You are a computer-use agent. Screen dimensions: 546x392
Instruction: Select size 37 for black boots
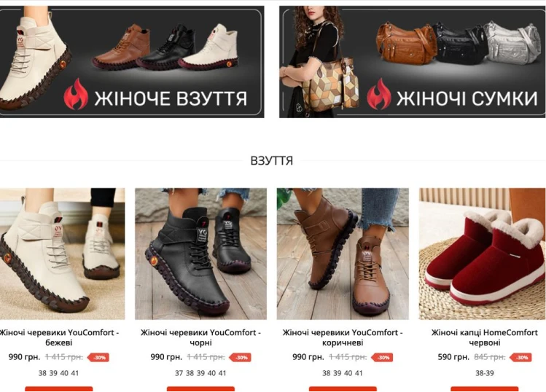[179, 373]
